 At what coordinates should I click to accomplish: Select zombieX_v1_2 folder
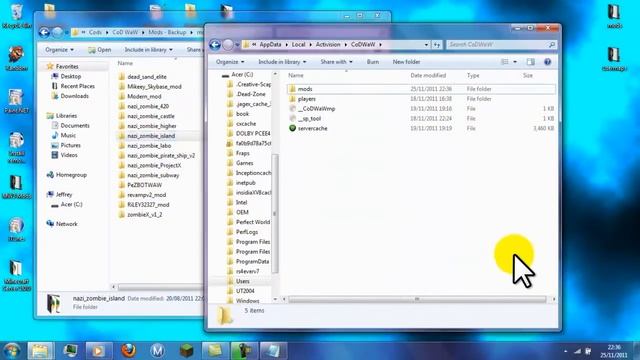point(144,215)
